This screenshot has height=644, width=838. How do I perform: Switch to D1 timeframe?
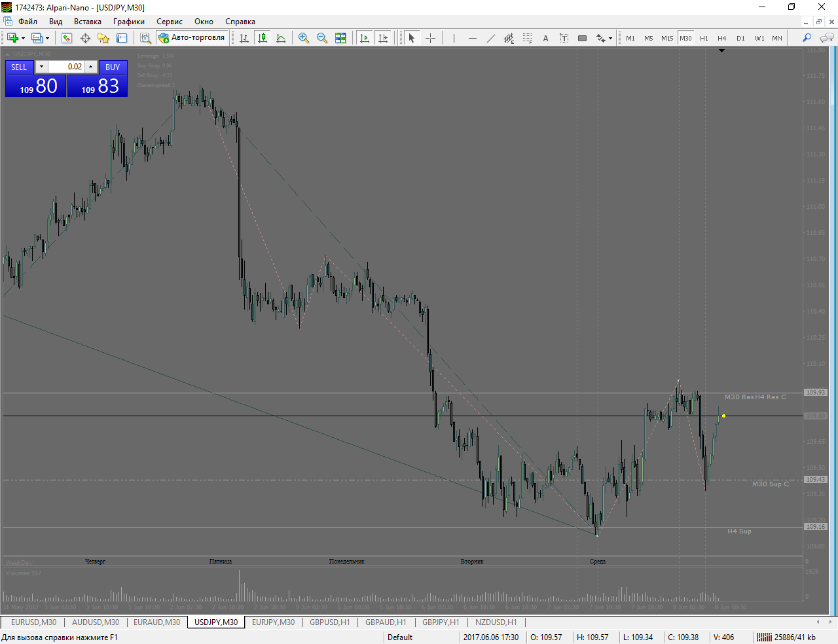tap(740, 38)
